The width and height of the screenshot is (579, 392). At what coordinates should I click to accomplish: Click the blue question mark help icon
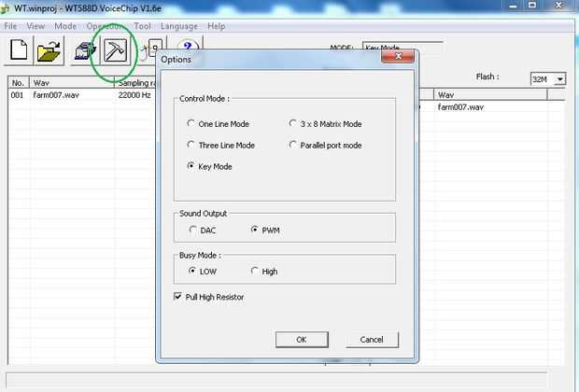pos(188,46)
